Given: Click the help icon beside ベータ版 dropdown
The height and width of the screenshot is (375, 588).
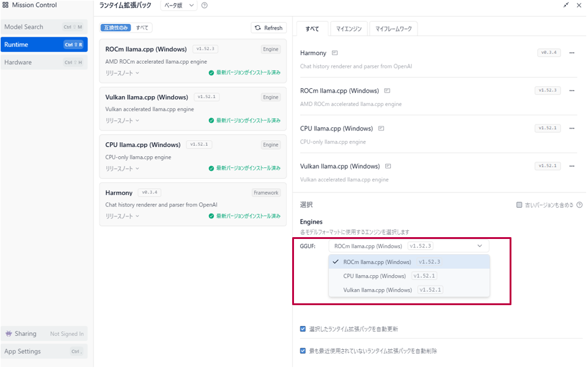Looking at the screenshot, I should point(204,6).
